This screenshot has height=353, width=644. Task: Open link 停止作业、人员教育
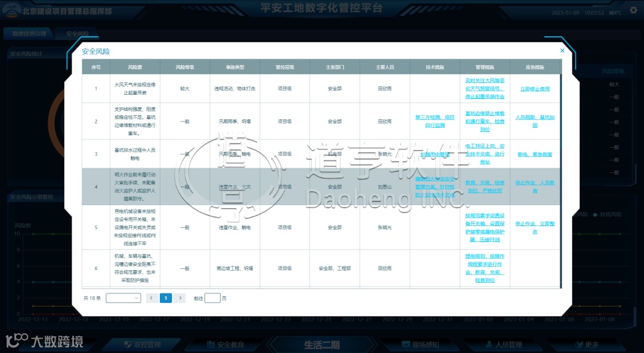click(535, 187)
